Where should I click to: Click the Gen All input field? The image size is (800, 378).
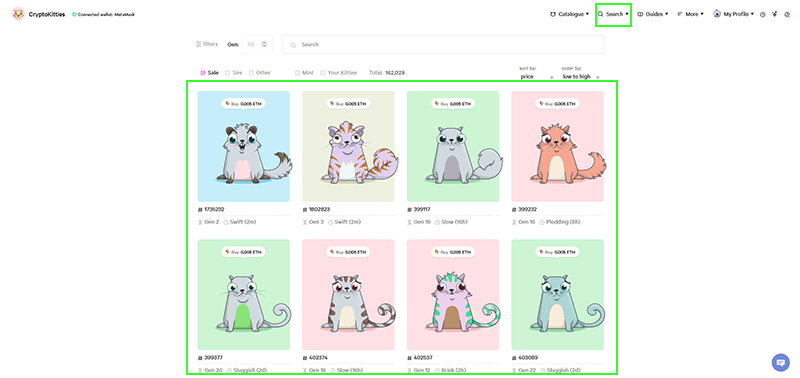pyautogui.click(x=258, y=44)
